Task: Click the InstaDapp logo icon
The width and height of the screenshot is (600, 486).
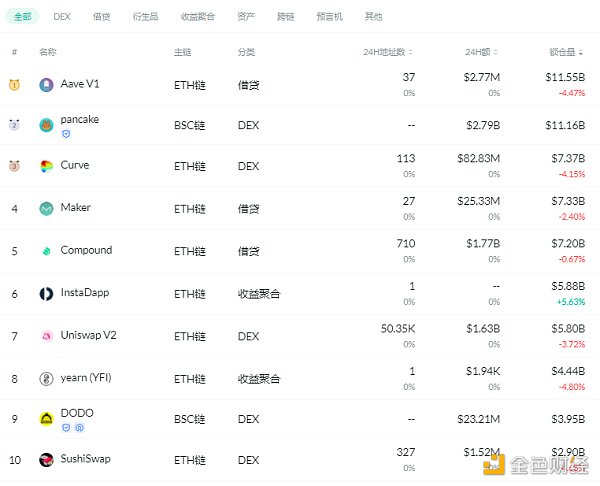Action: point(46,294)
